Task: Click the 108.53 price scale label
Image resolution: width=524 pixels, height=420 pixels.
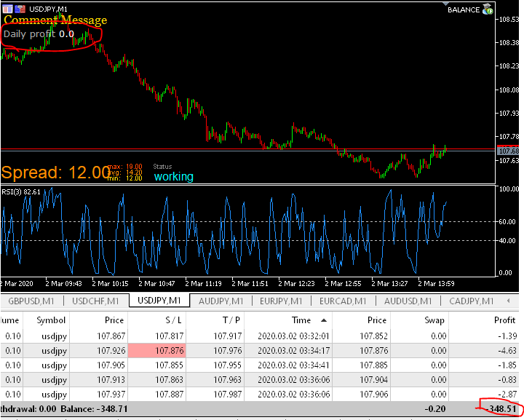Action: point(509,20)
